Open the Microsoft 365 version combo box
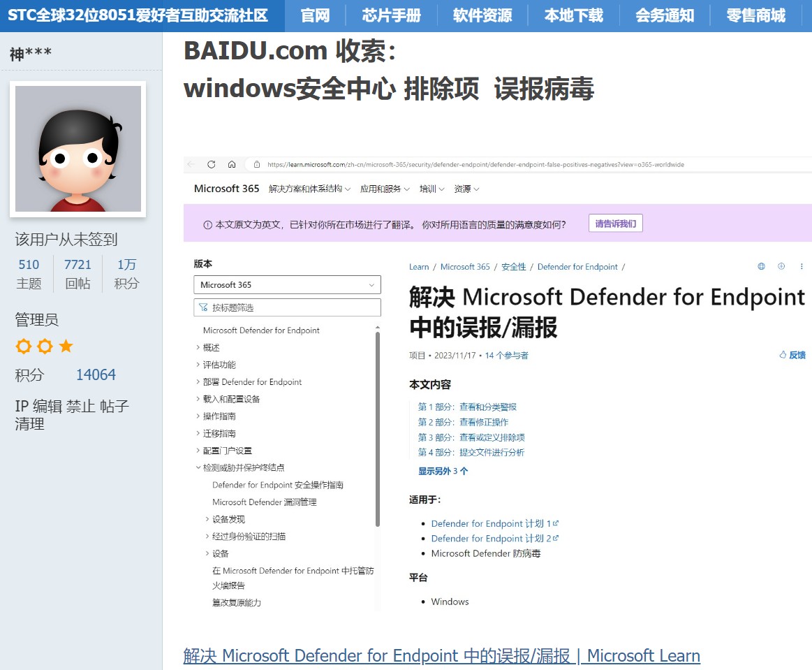The height and width of the screenshot is (670, 812). pos(288,285)
